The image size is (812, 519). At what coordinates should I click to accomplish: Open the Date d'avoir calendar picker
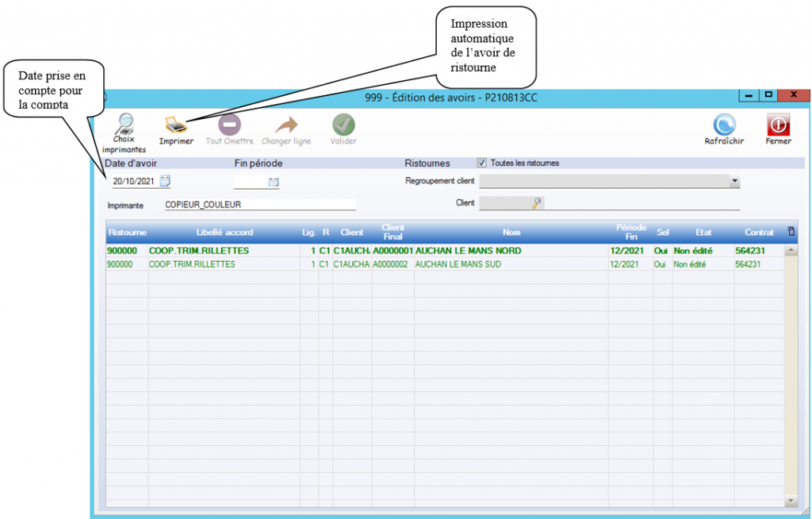coord(166,181)
